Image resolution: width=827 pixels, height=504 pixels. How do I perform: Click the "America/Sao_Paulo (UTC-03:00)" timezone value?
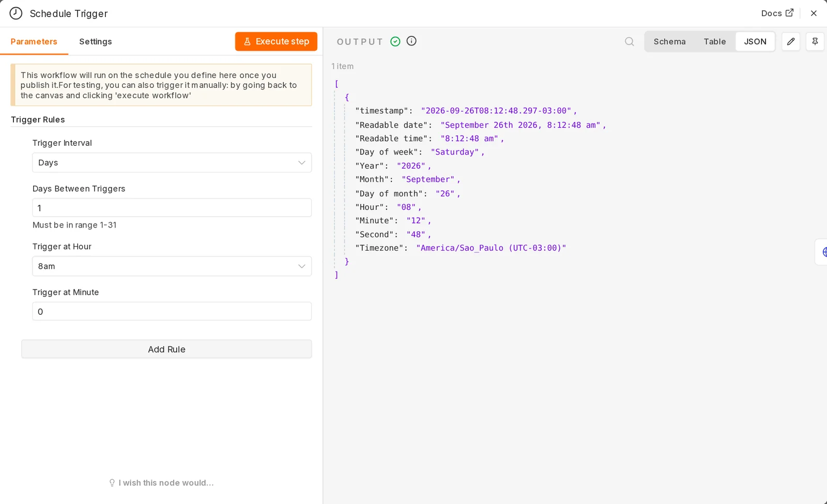pos(491,248)
